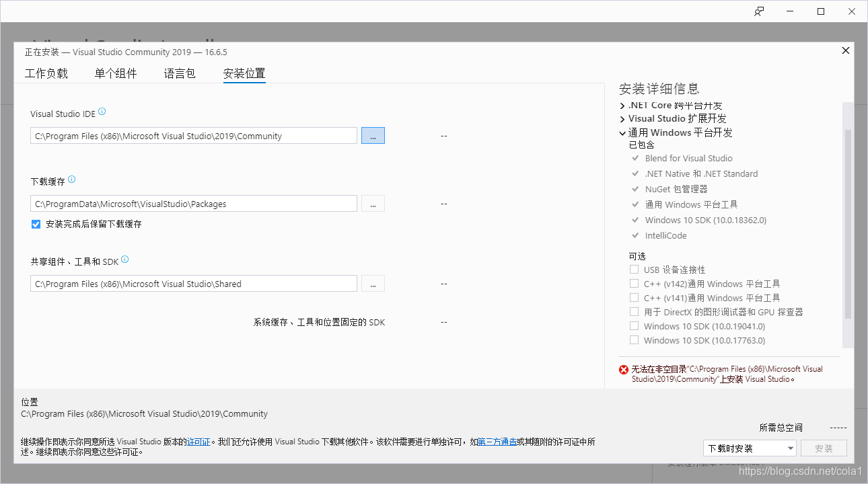
Task: Check Windows 10 SDK (10.0.17763.0)
Action: (634, 340)
